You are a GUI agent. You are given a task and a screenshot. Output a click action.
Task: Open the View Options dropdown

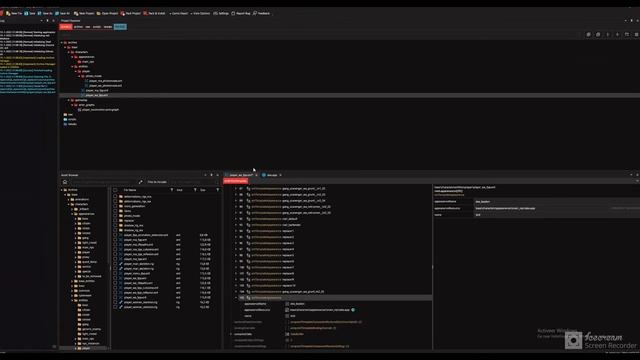click(x=201, y=13)
